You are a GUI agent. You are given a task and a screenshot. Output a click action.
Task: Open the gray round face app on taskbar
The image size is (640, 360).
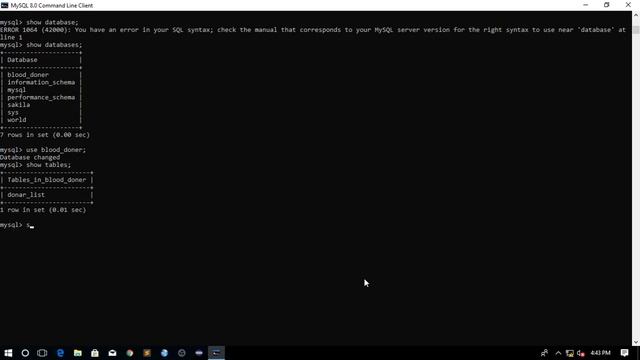182,353
